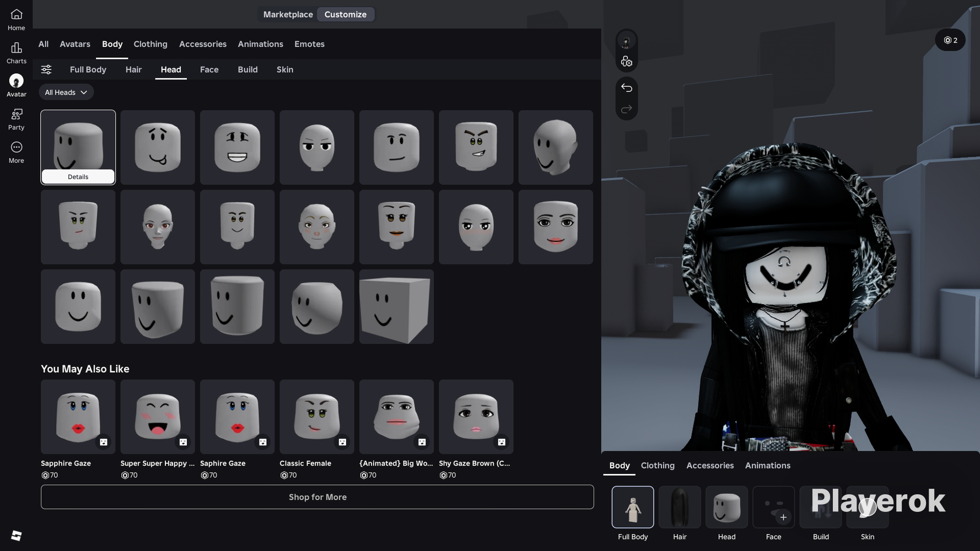Switch to the Marketplace view
Viewport: 980px width, 551px height.
pyautogui.click(x=288, y=14)
